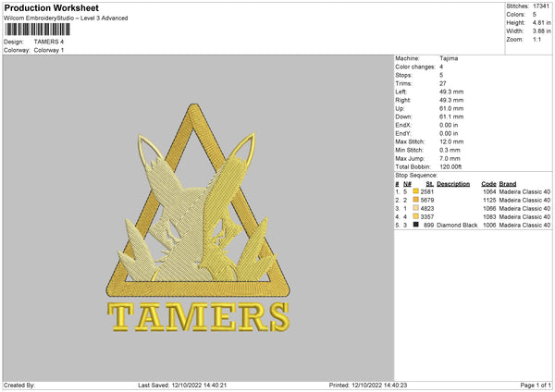Click the Max Stitch value '12.0 mm'
The width and height of the screenshot is (555, 392).
click(x=451, y=141)
